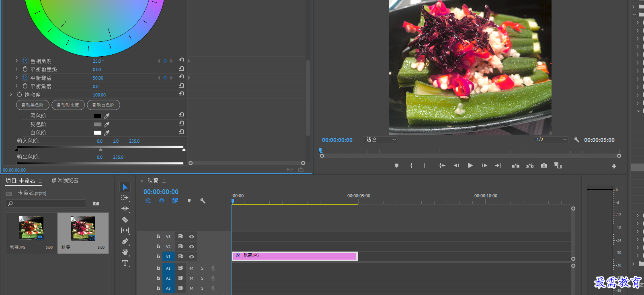Expand the 平衡增益 property

(16, 78)
